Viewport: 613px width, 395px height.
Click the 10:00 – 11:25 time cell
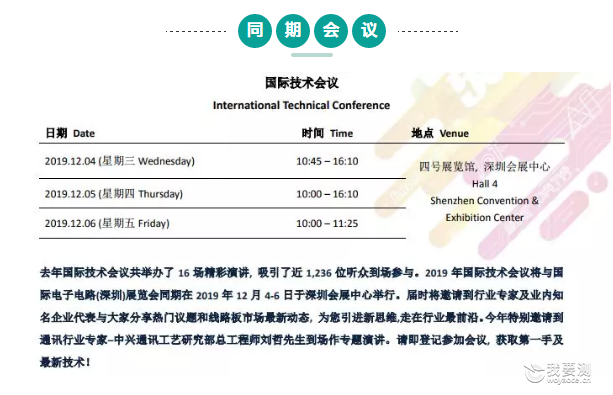[x=327, y=223]
